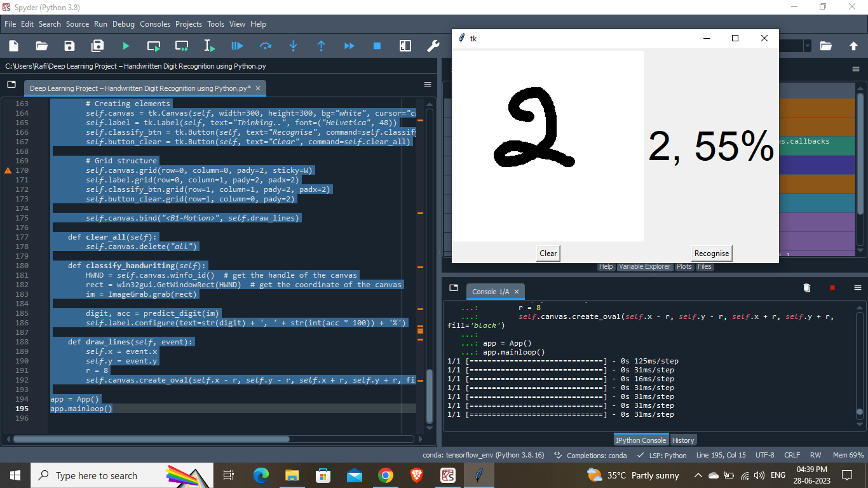
Task: Open the editor options hamburger menu
Action: (427, 84)
